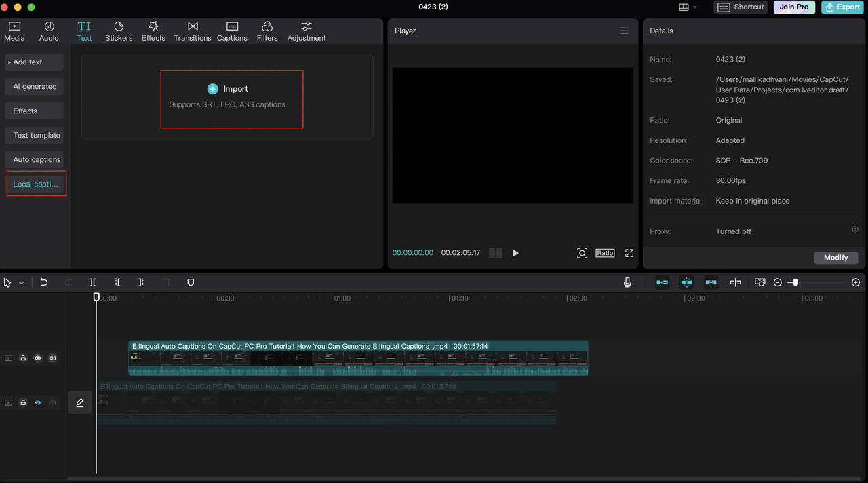Screen dimensions: 868x483
Task: Hide the top video track with eye icon
Action: coord(38,358)
